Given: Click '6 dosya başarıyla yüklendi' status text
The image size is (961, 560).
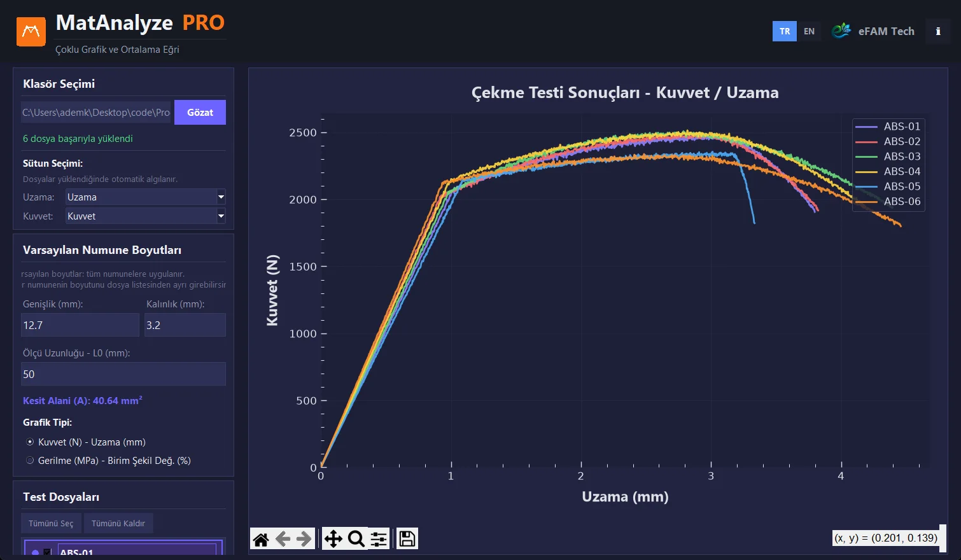Looking at the screenshot, I should tap(78, 139).
